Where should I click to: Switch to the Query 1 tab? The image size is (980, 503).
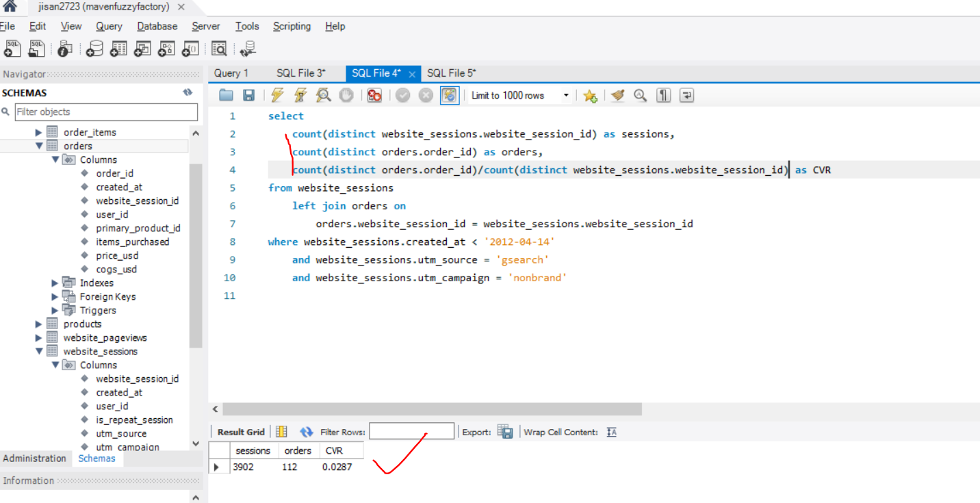(x=231, y=73)
